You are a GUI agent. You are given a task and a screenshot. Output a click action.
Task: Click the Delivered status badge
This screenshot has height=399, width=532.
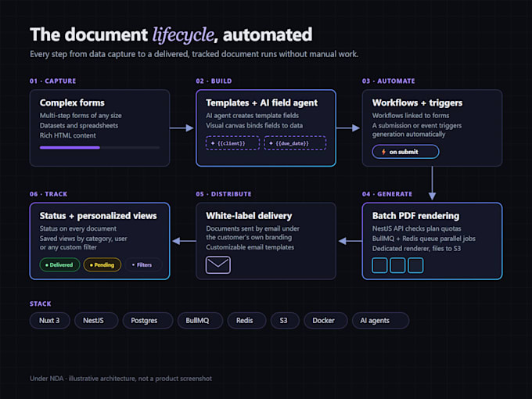[x=59, y=265]
